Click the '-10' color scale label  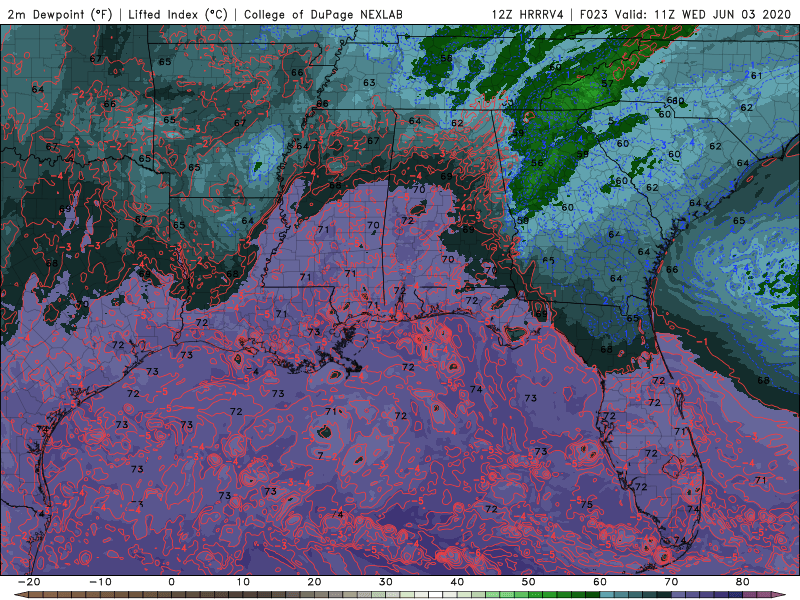[100, 582]
